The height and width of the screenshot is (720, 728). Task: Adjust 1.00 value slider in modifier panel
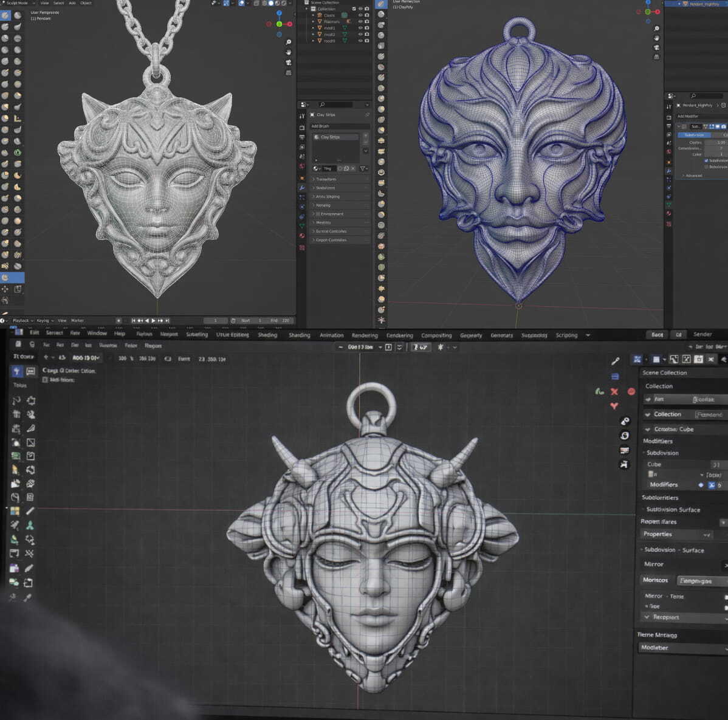716,143
